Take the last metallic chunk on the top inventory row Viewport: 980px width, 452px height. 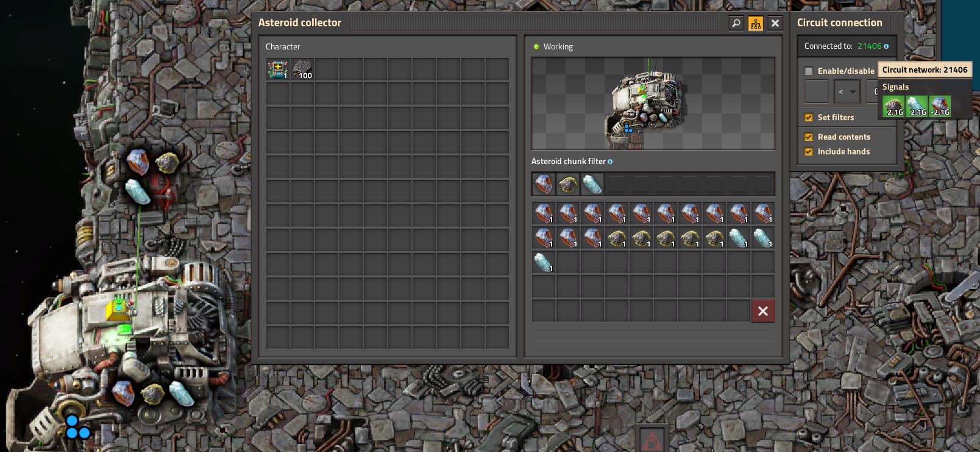tap(763, 213)
